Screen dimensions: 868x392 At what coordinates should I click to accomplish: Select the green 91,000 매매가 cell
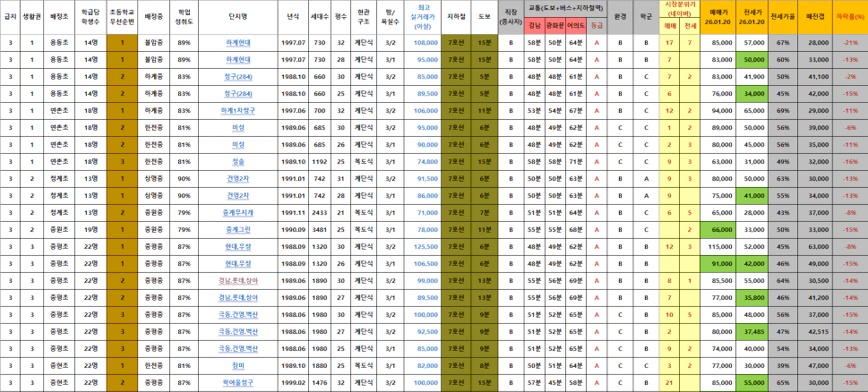[718, 264]
